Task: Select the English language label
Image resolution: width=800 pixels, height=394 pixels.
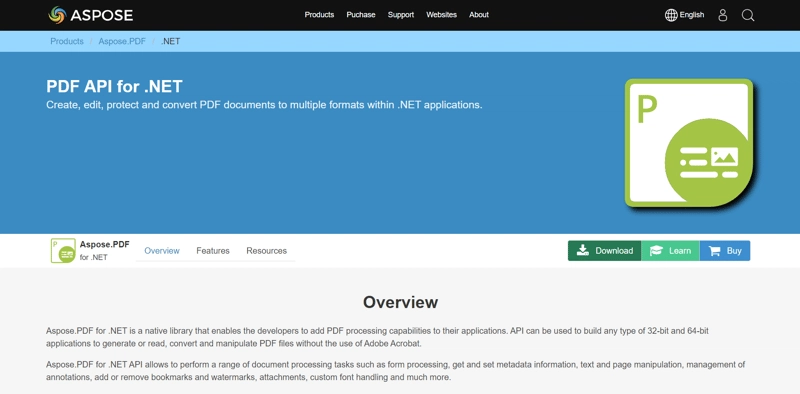Action: click(692, 15)
